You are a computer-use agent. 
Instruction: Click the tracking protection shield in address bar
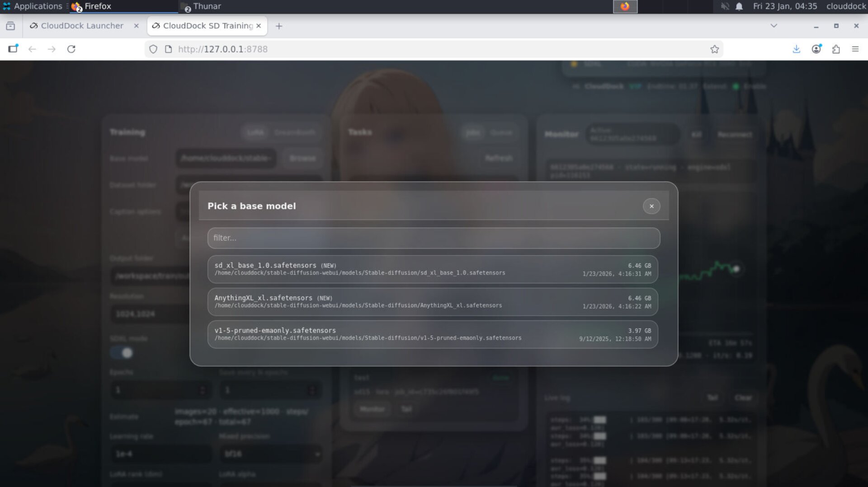point(152,49)
